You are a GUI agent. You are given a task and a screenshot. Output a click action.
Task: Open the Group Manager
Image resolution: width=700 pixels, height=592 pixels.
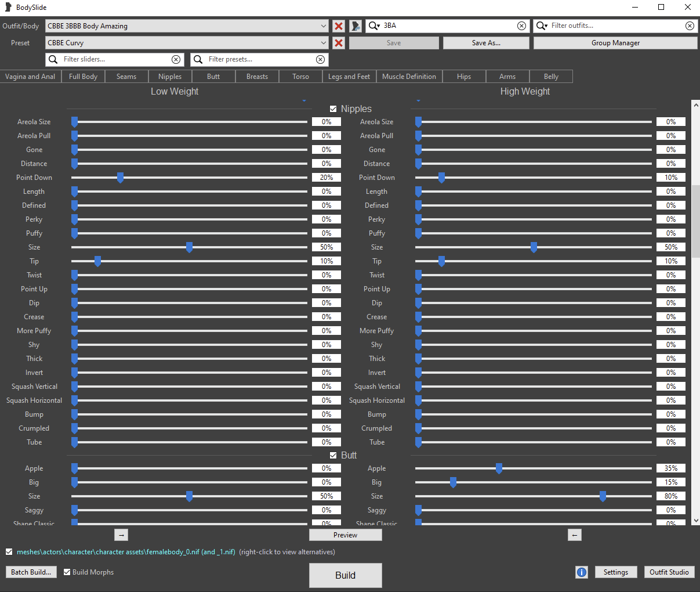tap(615, 43)
